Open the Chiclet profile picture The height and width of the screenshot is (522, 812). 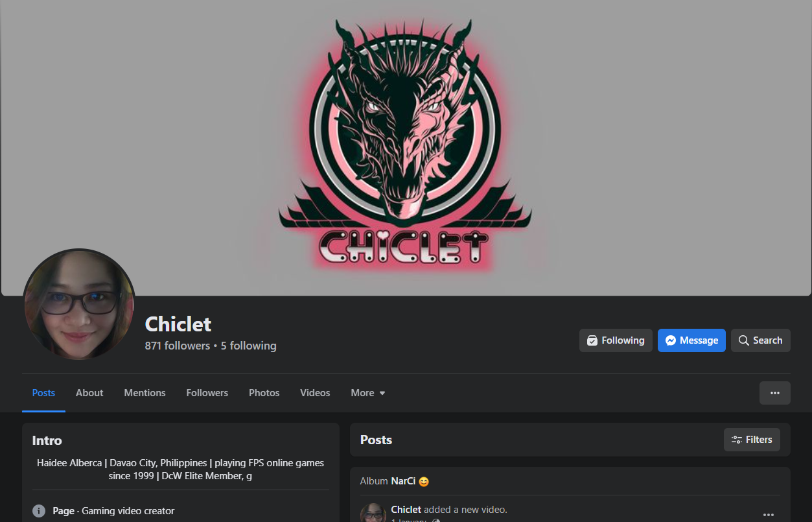[79, 305]
